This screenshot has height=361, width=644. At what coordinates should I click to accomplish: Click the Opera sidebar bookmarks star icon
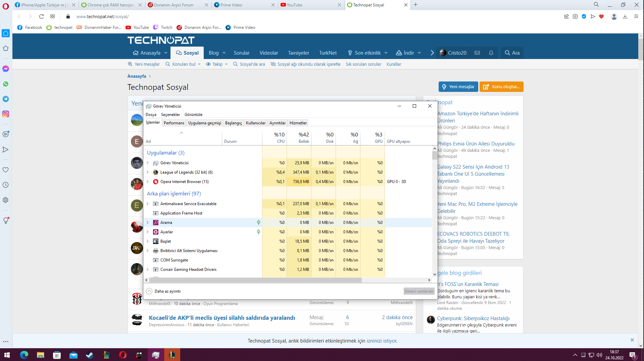[6, 48]
